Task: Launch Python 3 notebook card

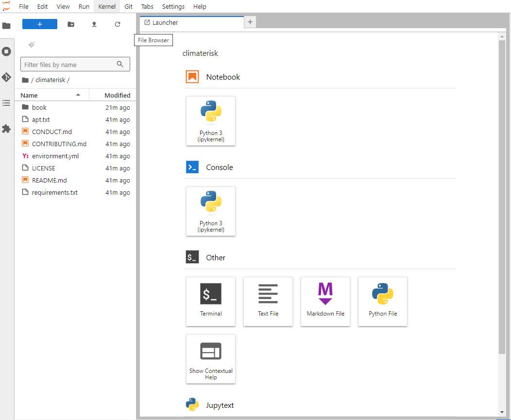Action: tap(211, 121)
